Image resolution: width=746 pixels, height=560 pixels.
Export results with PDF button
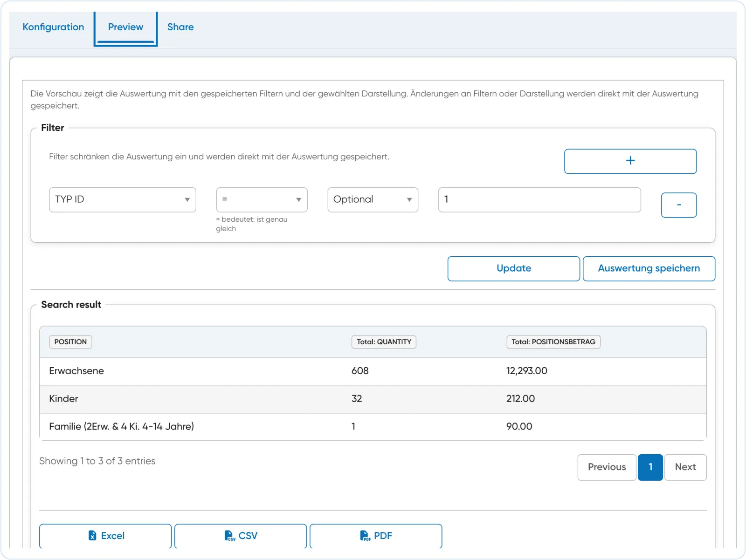(376, 536)
